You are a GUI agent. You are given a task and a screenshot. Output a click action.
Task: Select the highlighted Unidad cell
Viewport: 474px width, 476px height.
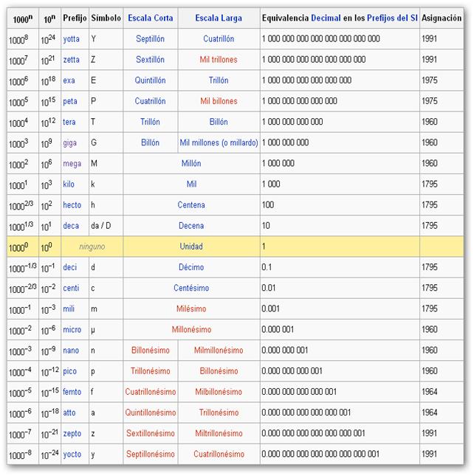pyautogui.click(x=191, y=246)
